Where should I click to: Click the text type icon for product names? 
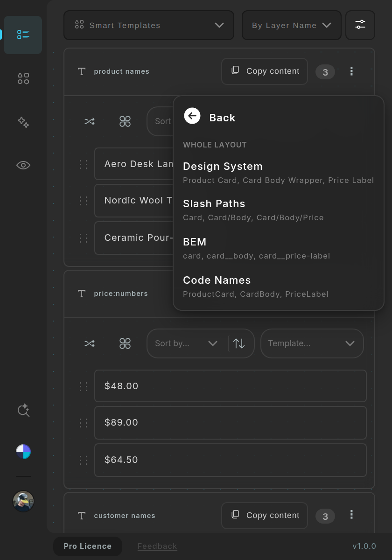click(82, 71)
